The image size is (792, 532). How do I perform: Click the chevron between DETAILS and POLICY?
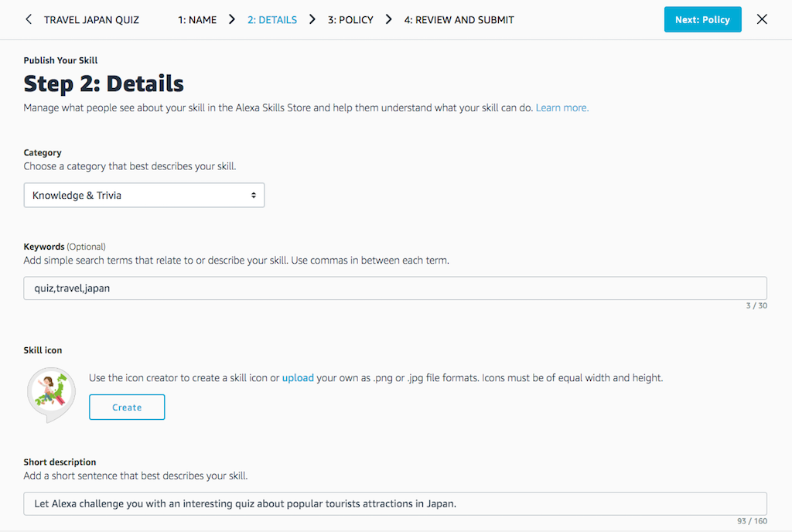312,19
